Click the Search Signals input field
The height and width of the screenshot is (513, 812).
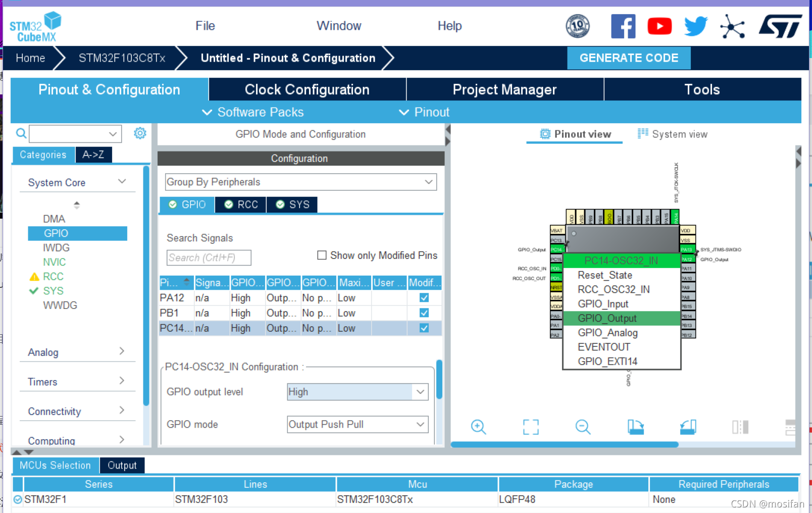[x=209, y=258]
